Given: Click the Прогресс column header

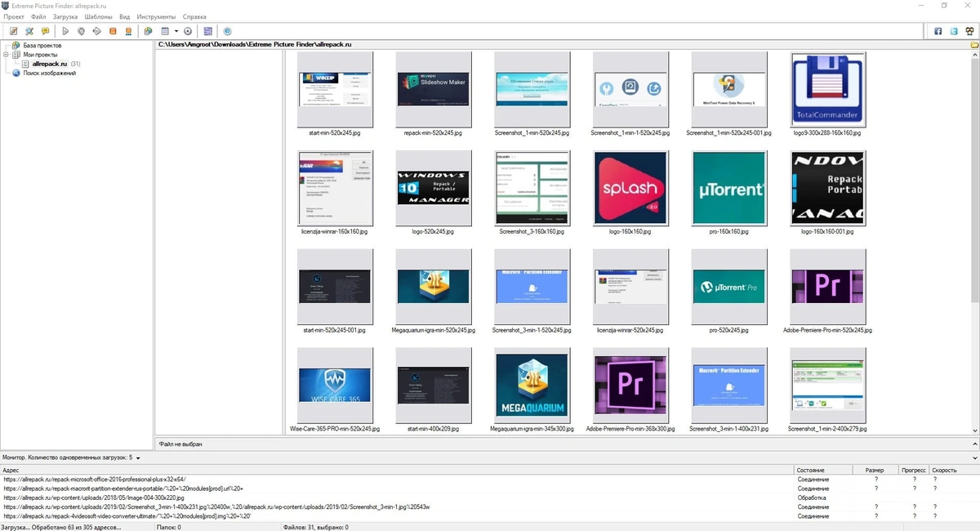Looking at the screenshot, I should (x=913, y=471).
